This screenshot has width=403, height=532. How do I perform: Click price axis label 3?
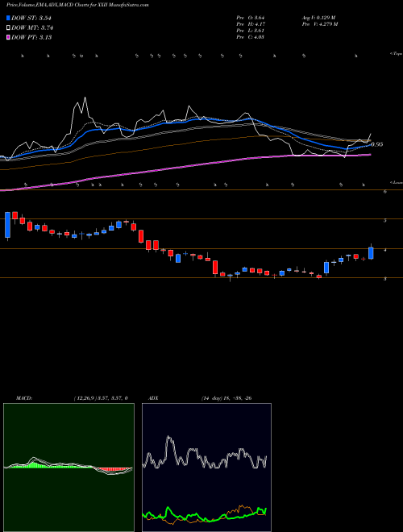click(385, 279)
